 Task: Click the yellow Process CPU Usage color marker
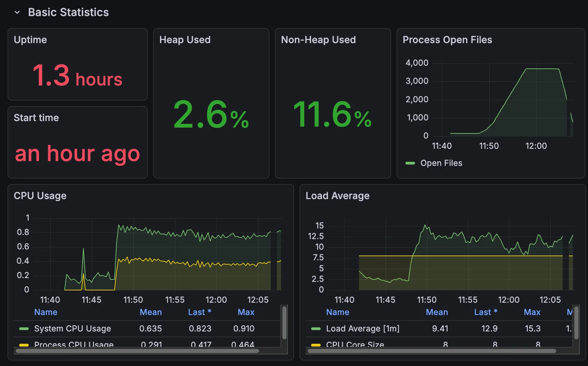[x=24, y=344]
